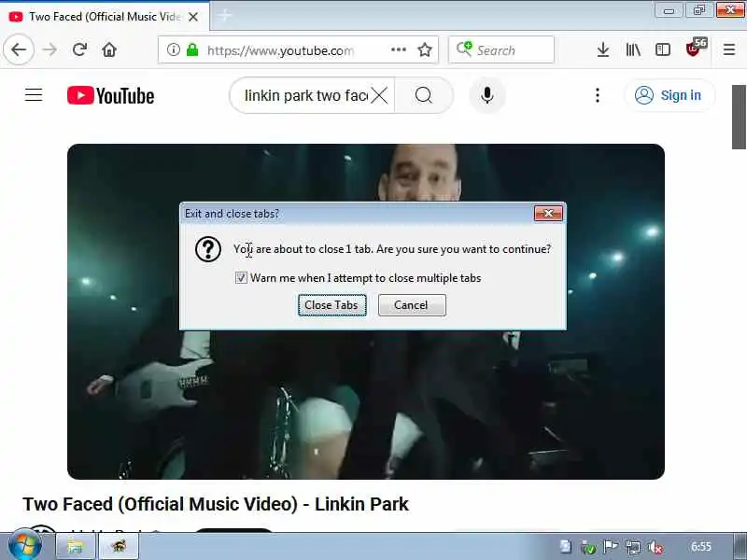The image size is (747, 560).
Task: Open YouTube guide hamburger menu
Action: [x=34, y=95]
